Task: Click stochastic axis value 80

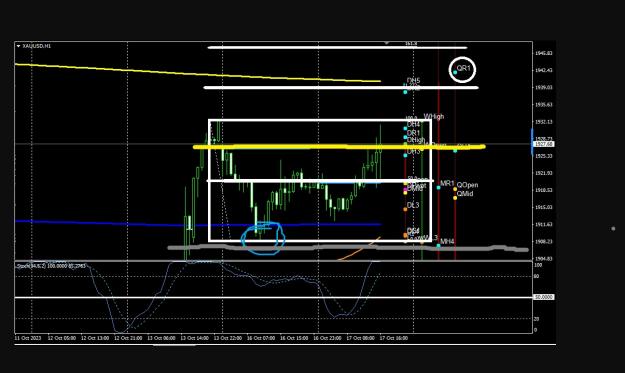Action: tap(537, 276)
